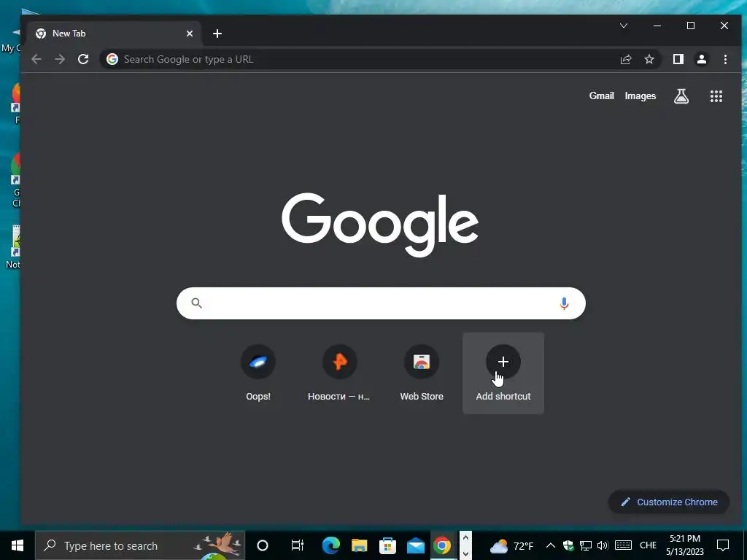Open Cortana circle on taskbar
Viewport: 747px width, 560px height.
coord(263,545)
